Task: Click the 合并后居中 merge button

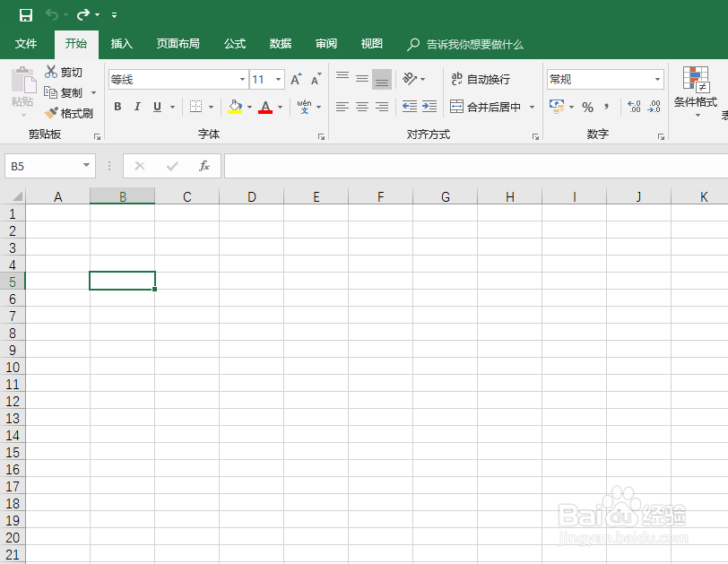Action: (x=485, y=107)
